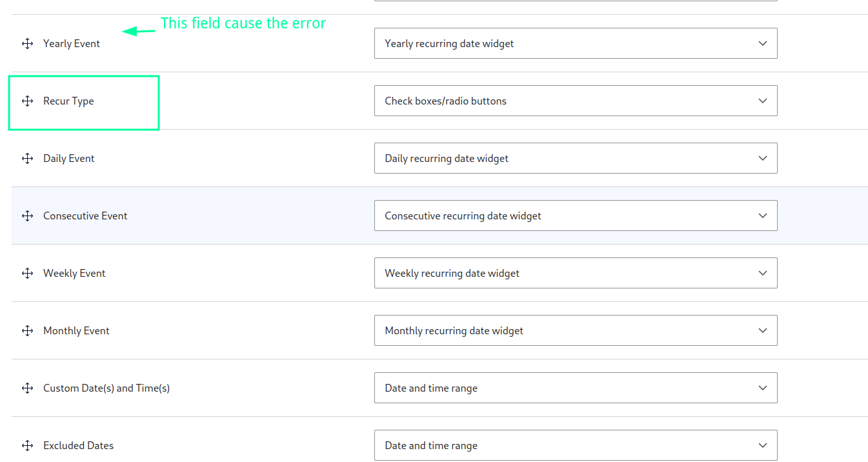The height and width of the screenshot is (462, 868).
Task: Open the Check boxes/radio buttons widget dropdown
Action: (x=575, y=101)
